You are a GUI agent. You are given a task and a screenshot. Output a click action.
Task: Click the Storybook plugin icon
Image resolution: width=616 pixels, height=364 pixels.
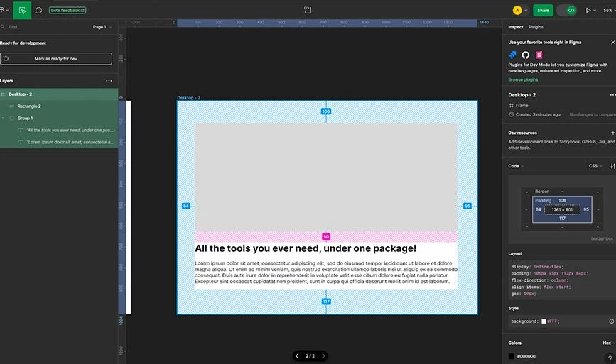click(539, 55)
